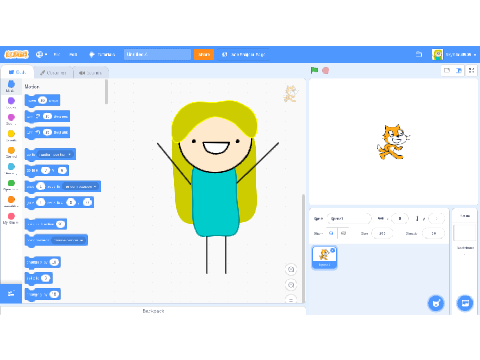Click the sprite size field
480x360 pixels.
point(382,233)
